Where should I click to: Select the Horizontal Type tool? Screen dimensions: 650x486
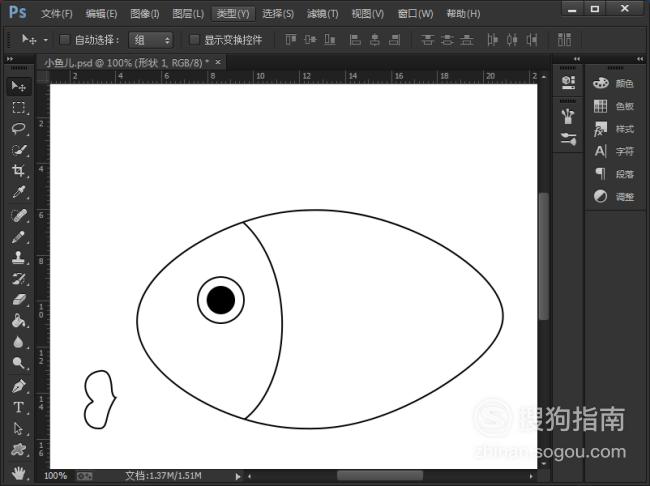tap(18, 408)
